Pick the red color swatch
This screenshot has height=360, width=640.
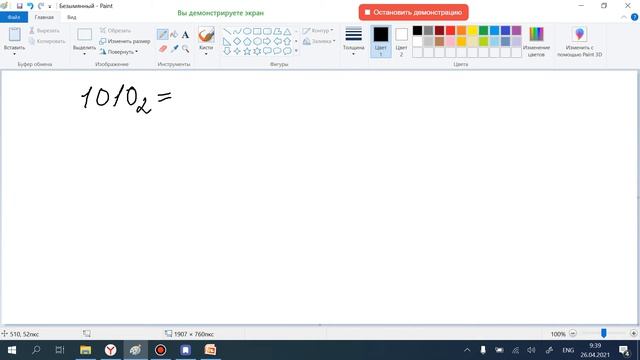tap(450, 31)
